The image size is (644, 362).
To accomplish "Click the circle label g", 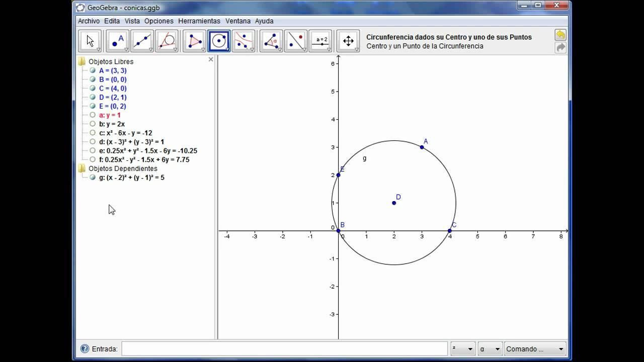I will [x=365, y=158].
